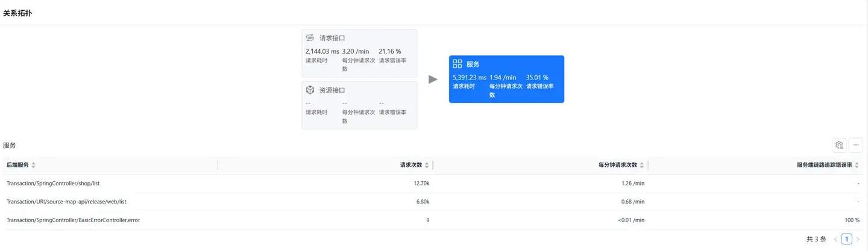Open Transaction/URI/source-map-api/release/web/list row
This screenshot has height=251, width=868.
66,202
